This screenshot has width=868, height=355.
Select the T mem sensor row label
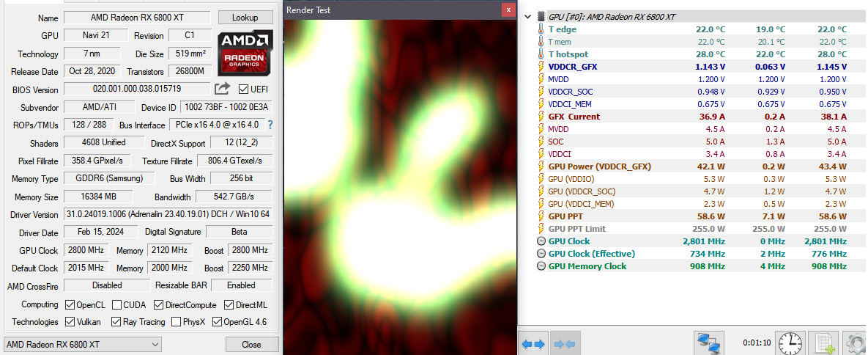(560, 42)
